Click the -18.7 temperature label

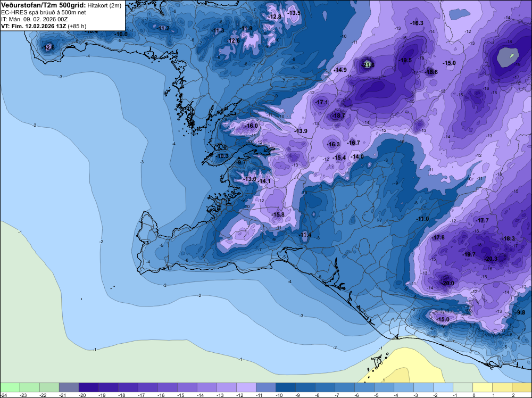tap(338, 115)
